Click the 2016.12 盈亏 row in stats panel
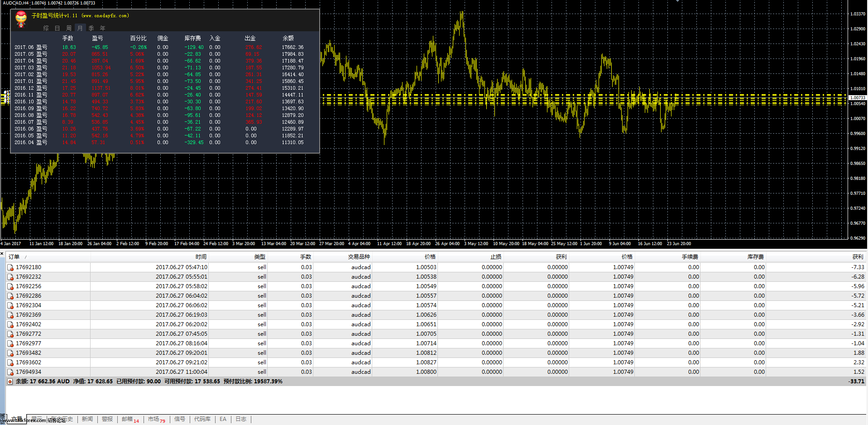868x425 pixels. (159, 88)
